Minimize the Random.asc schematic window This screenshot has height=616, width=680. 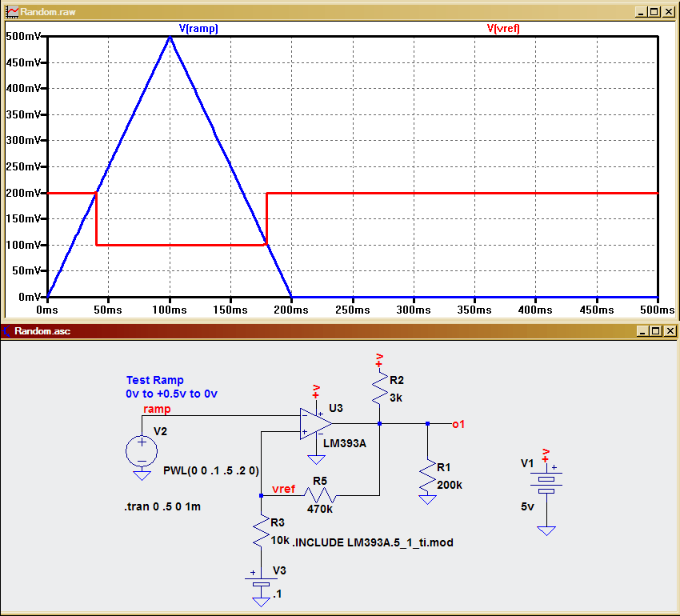click(642, 331)
